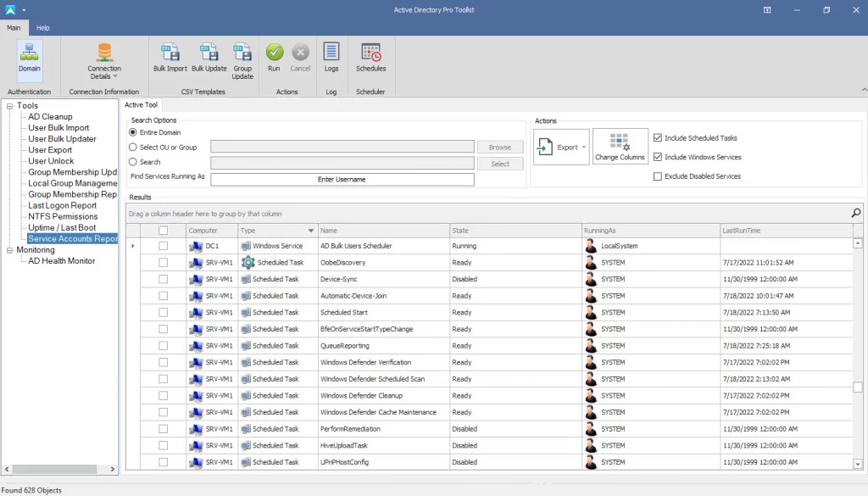The height and width of the screenshot is (496, 868).
Task: Click scroll down arrow of results list
Action: click(858, 464)
